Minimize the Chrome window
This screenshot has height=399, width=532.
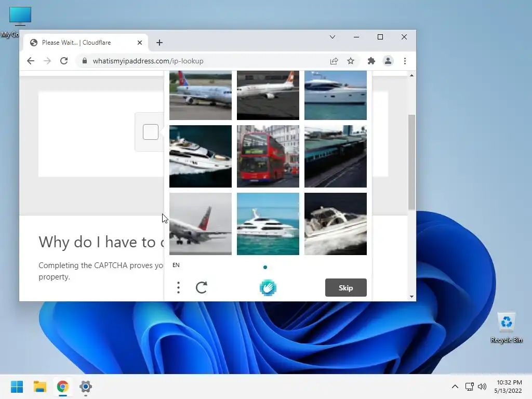tap(356, 37)
